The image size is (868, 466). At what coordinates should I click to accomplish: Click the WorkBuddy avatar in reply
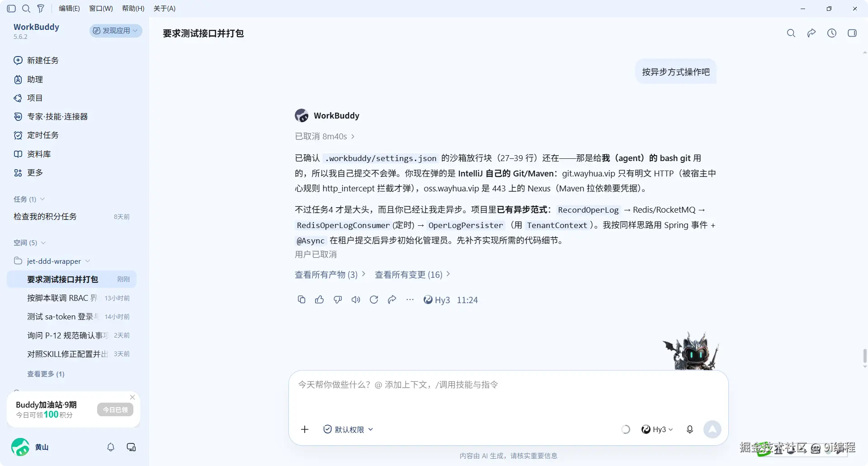[x=302, y=115]
